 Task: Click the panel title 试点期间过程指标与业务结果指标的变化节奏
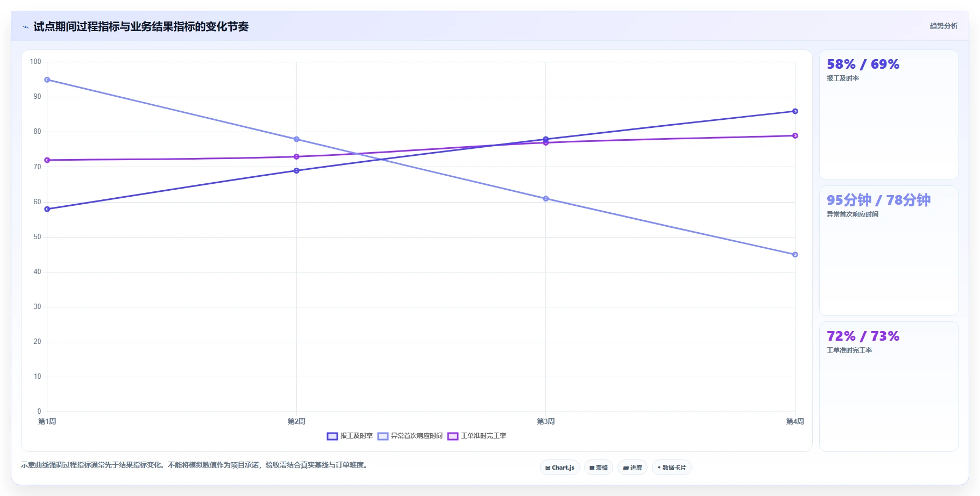tap(141, 27)
